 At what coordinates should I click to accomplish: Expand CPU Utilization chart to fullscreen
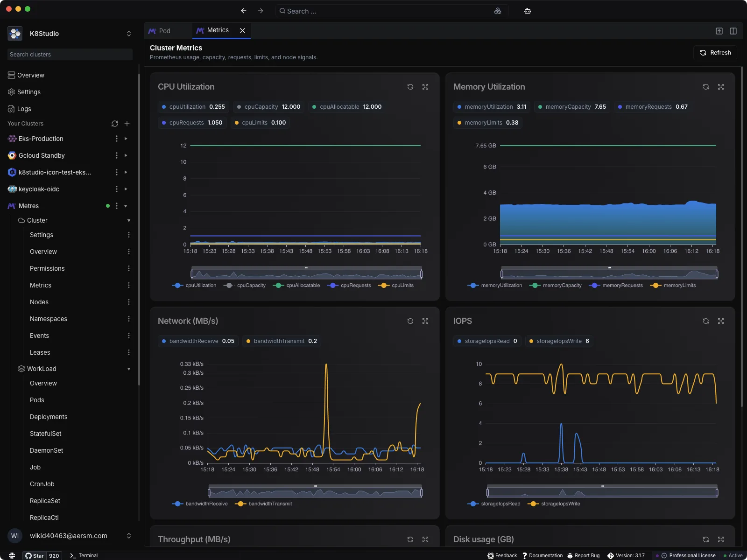425,87
